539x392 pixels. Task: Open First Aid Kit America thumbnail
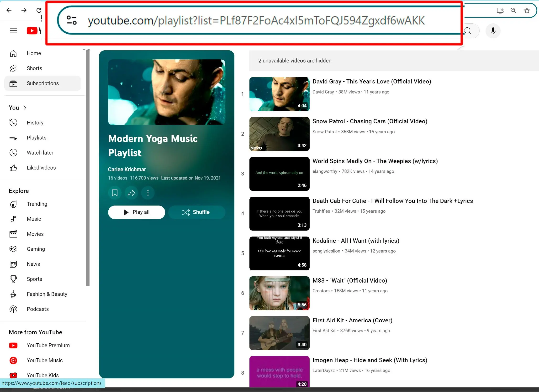pyautogui.click(x=279, y=333)
